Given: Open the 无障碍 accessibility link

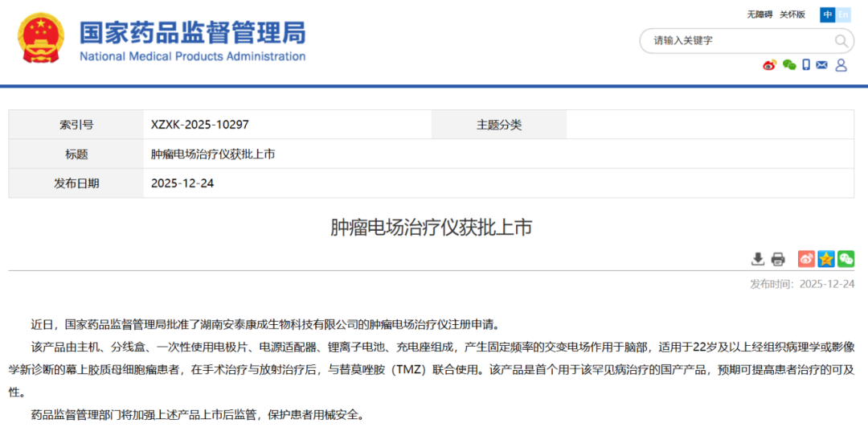Looking at the screenshot, I should (x=759, y=14).
